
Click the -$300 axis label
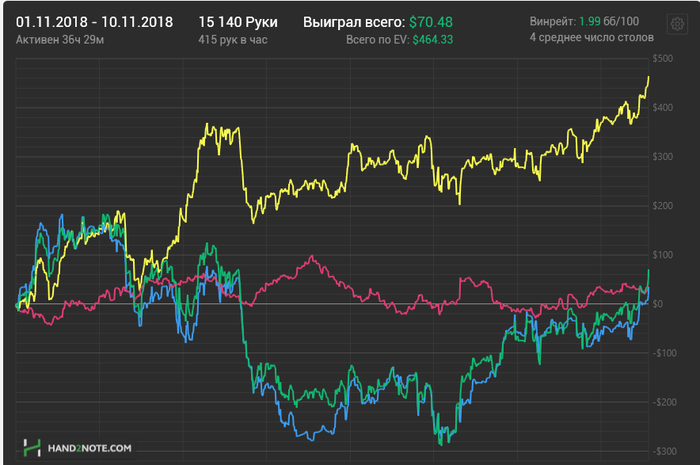click(x=664, y=451)
